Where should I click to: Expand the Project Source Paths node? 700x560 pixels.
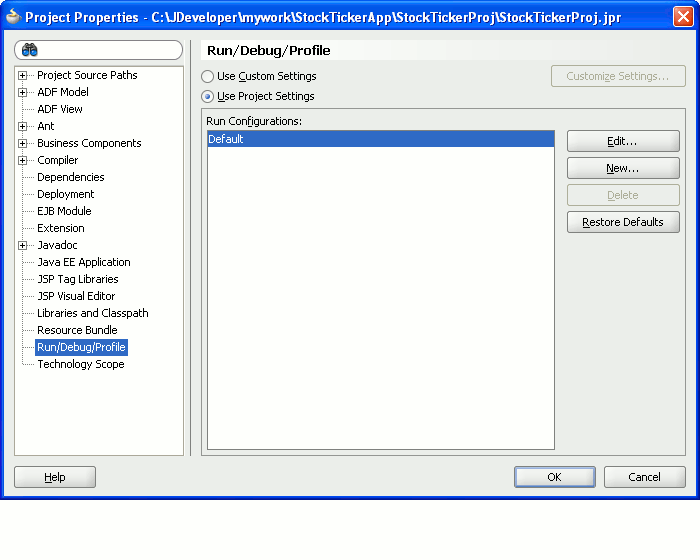click(23, 76)
